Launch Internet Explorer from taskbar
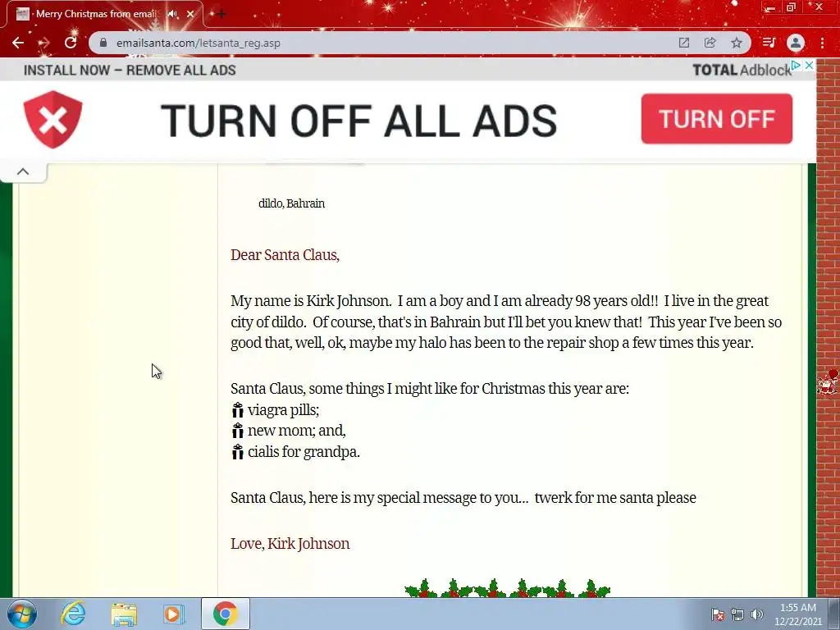This screenshot has height=630, width=840. pos(73,614)
